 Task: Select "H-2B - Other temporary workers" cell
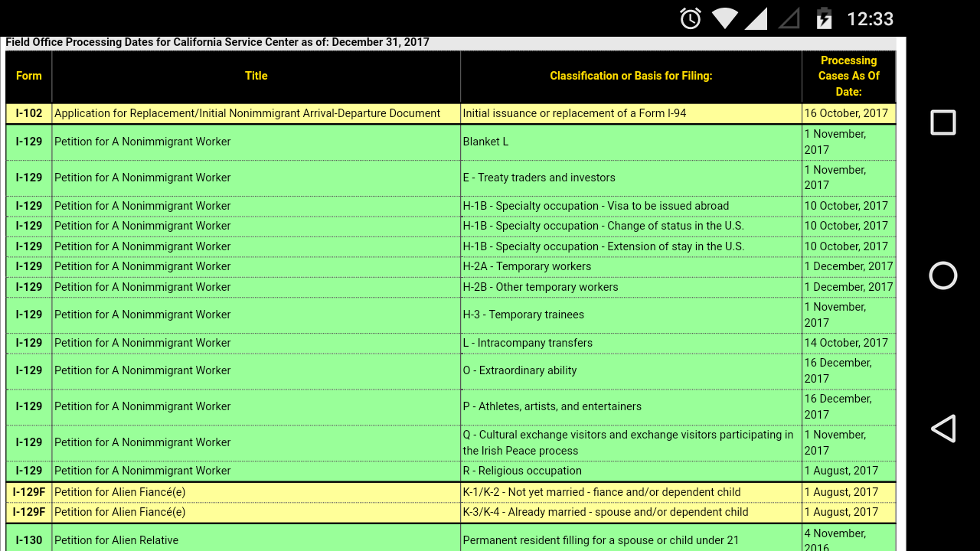(631, 287)
